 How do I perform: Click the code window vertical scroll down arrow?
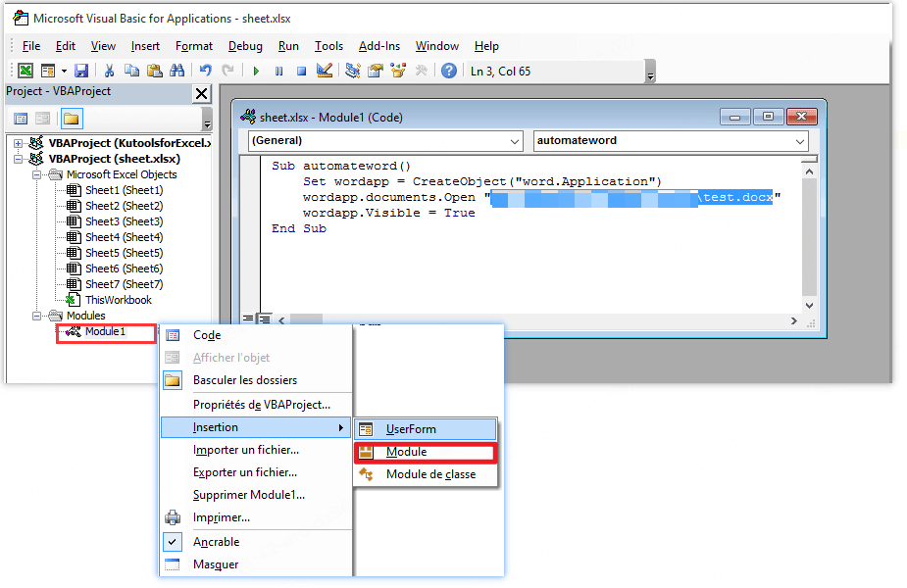point(809,306)
